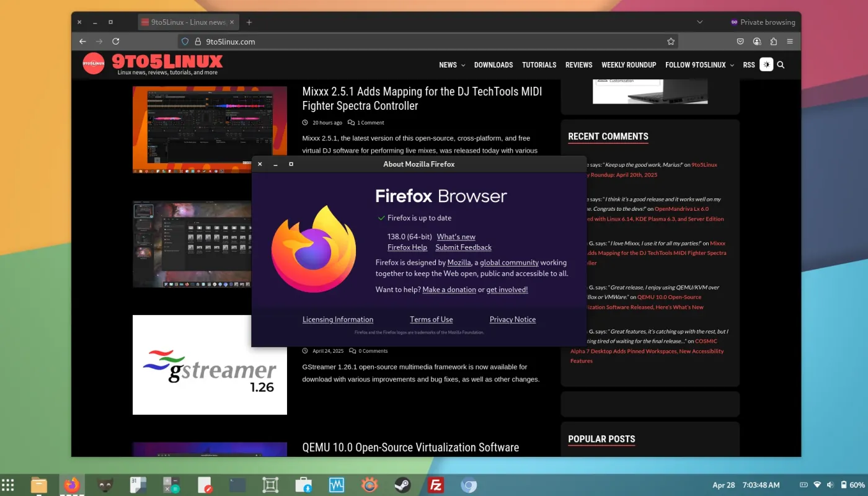Image resolution: width=868 pixels, height=496 pixels.
Task: Open the WEEKLY ROUNDUP menu item
Action: coord(629,64)
